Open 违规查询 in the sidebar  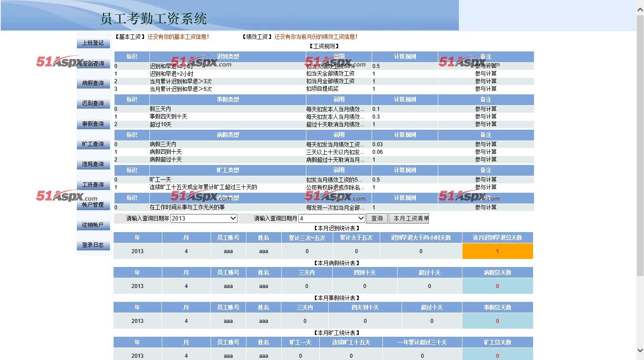pos(93,164)
